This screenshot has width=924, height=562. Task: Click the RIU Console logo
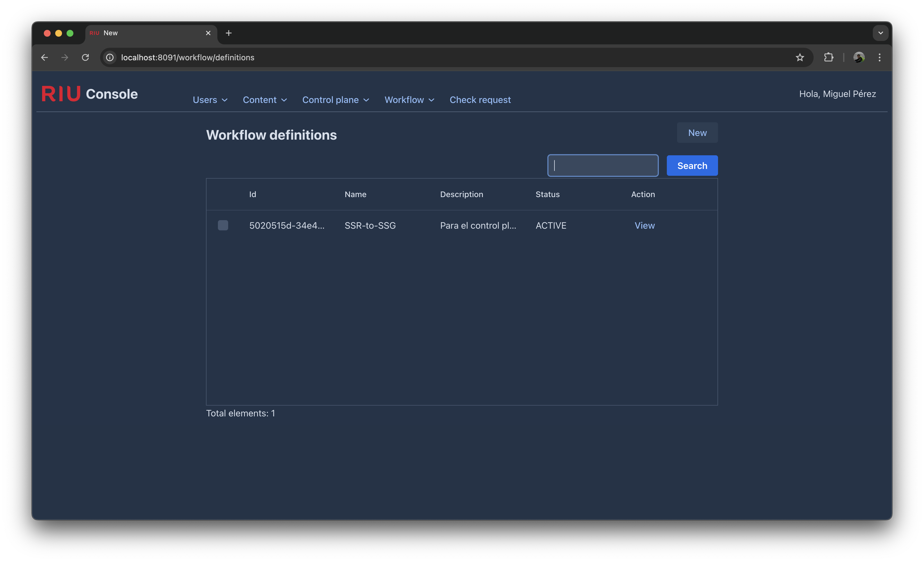pyautogui.click(x=90, y=94)
